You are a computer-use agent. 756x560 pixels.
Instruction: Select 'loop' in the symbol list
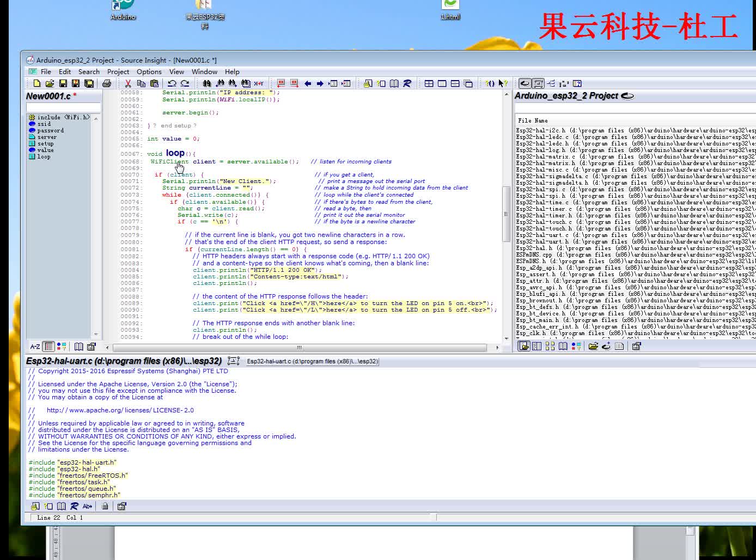pyautogui.click(x=44, y=156)
